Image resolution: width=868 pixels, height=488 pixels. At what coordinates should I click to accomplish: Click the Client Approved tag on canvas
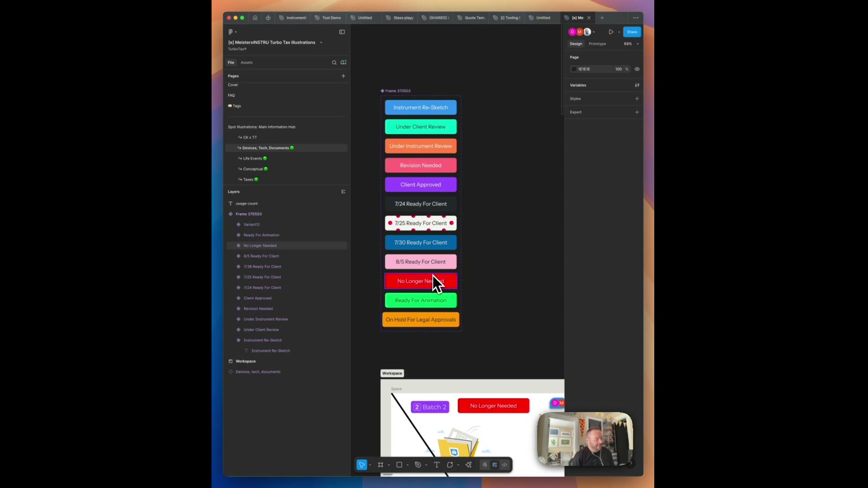pos(421,185)
